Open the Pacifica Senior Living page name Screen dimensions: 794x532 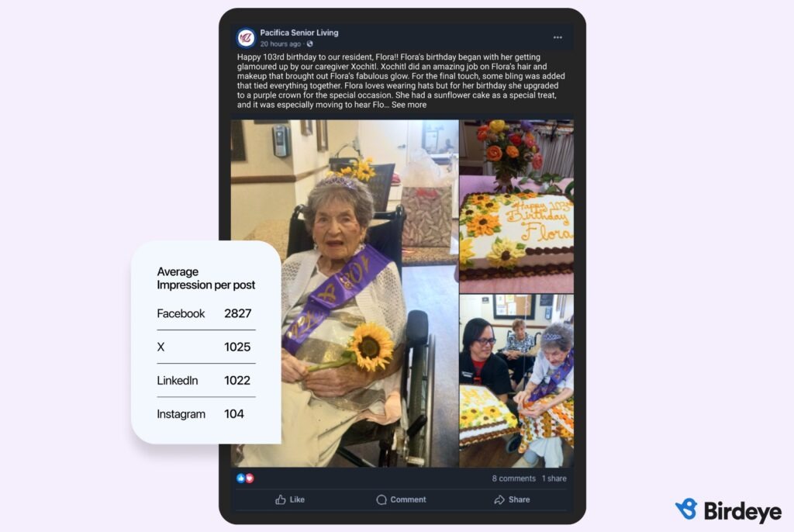tap(299, 33)
